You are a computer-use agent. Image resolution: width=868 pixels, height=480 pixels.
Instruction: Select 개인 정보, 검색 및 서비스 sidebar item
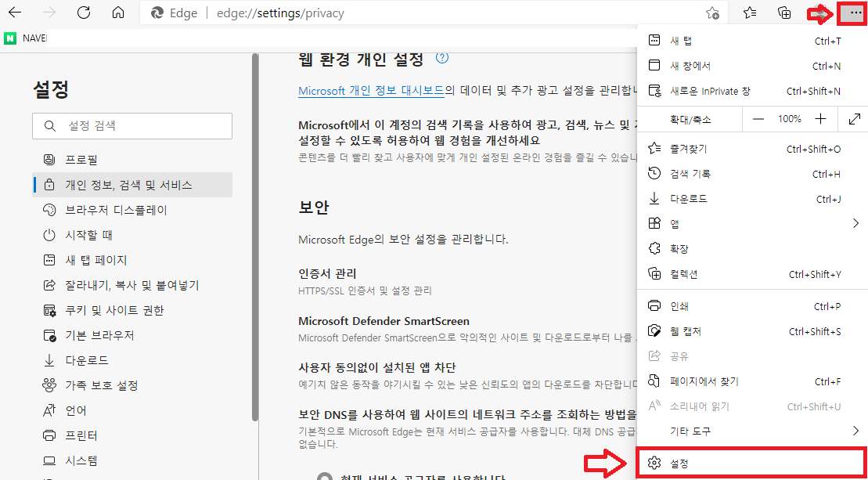[x=132, y=185]
